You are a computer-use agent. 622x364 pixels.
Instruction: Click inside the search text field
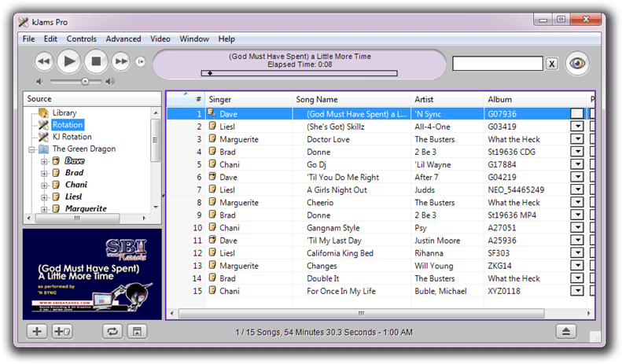pyautogui.click(x=498, y=64)
